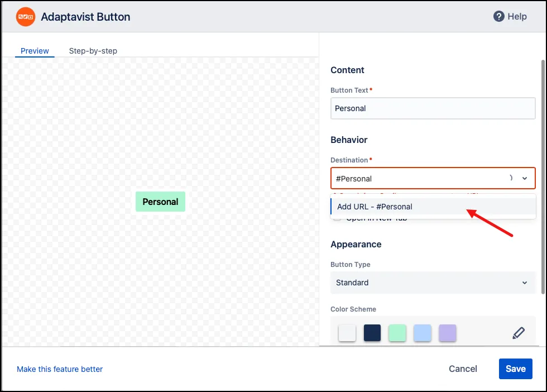Click the Help text link
The height and width of the screenshot is (392, 547).
click(517, 16)
